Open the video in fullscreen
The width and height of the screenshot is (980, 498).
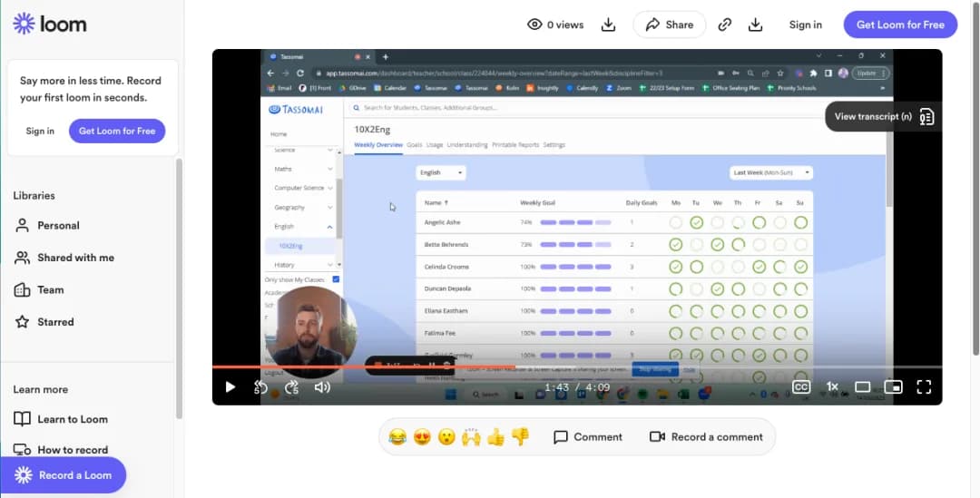pos(924,387)
